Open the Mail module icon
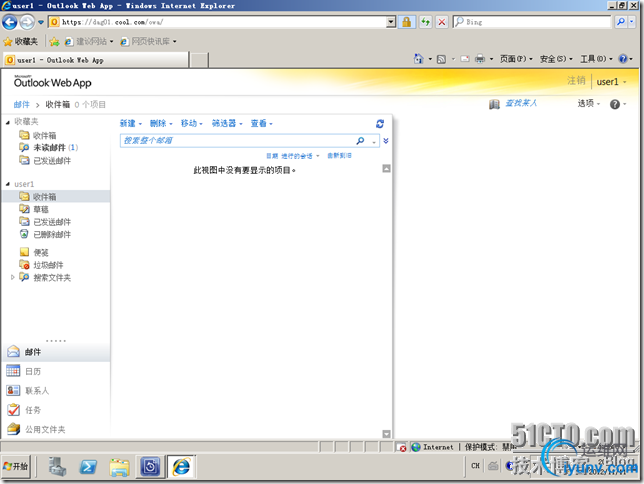 click(14, 352)
